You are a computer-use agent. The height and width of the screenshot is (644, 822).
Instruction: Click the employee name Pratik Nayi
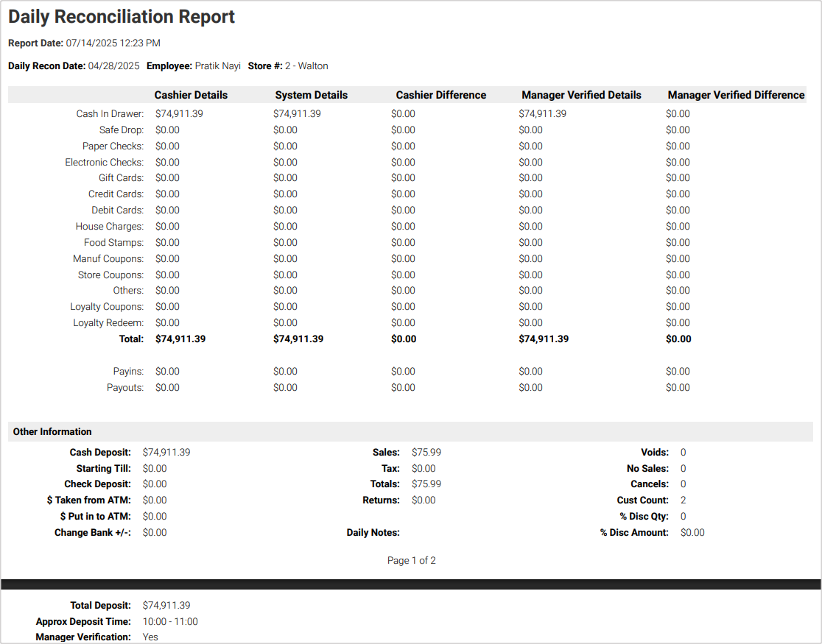pos(217,66)
